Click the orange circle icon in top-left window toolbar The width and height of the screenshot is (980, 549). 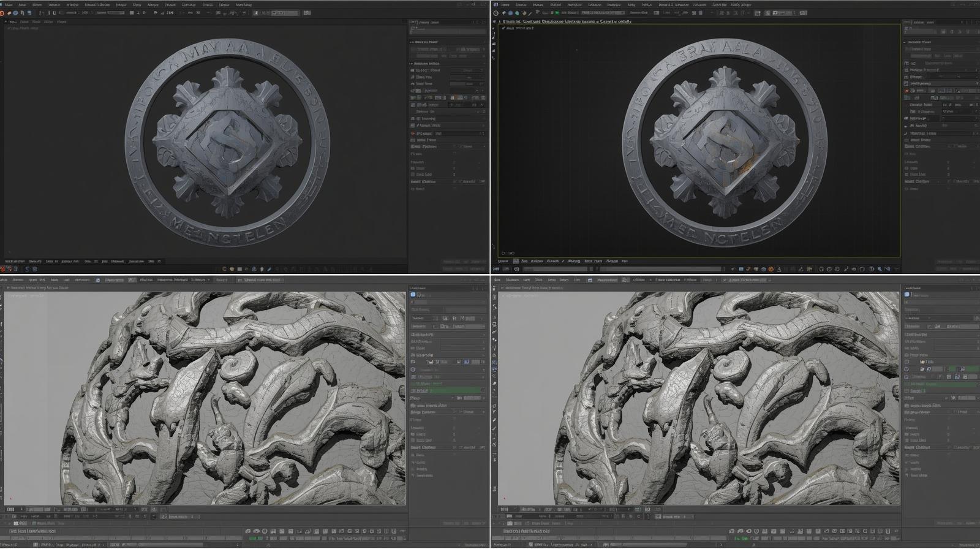(2, 13)
